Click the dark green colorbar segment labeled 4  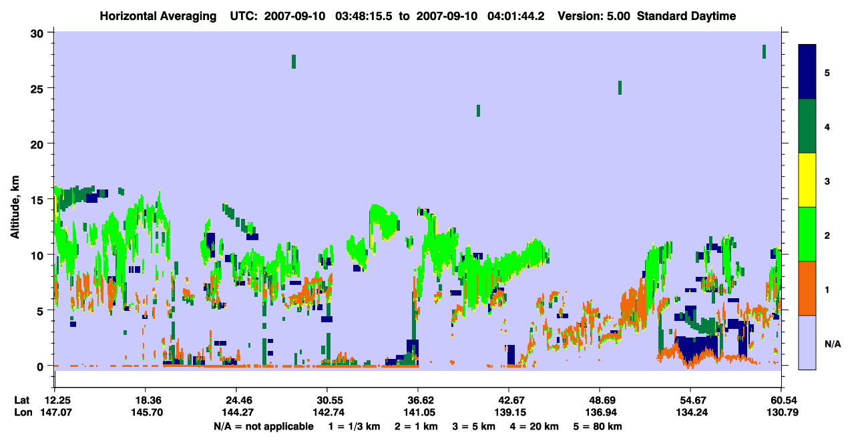point(807,126)
